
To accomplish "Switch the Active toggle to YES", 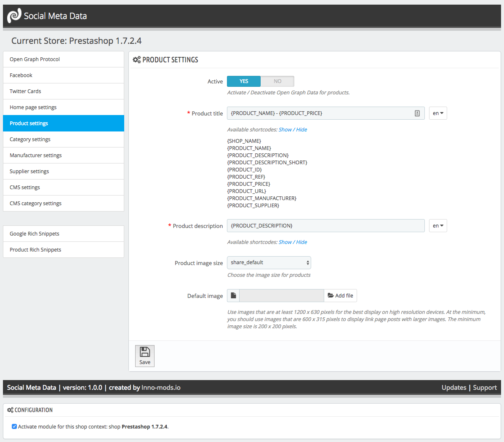I will pyautogui.click(x=244, y=81).
